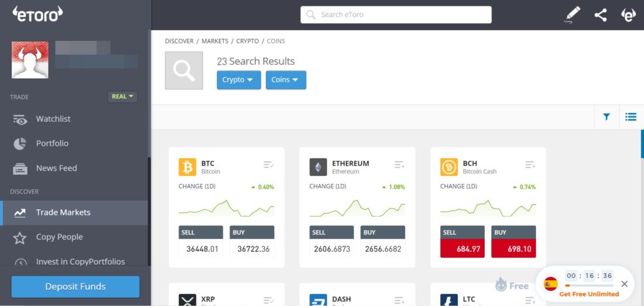The height and width of the screenshot is (306, 644).
Task: Add ETHEREUM to watchlist icon
Action: pos(399,165)
